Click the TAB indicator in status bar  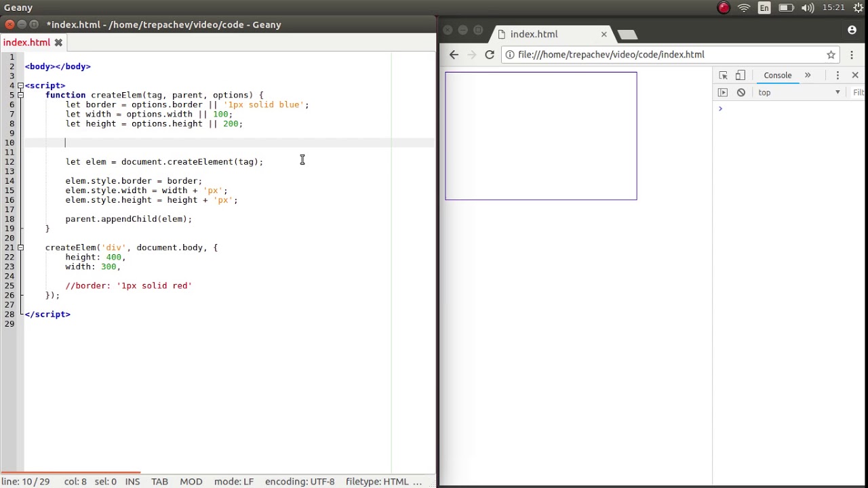159,481
